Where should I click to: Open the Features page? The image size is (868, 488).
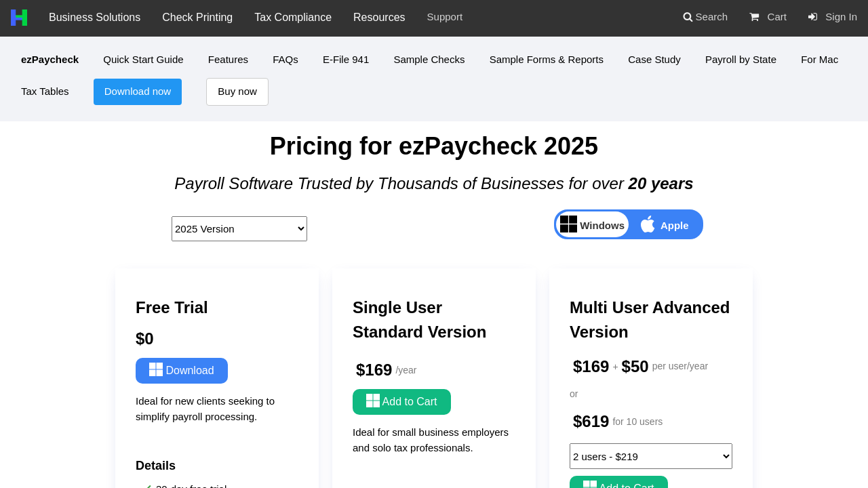point(228,60)
